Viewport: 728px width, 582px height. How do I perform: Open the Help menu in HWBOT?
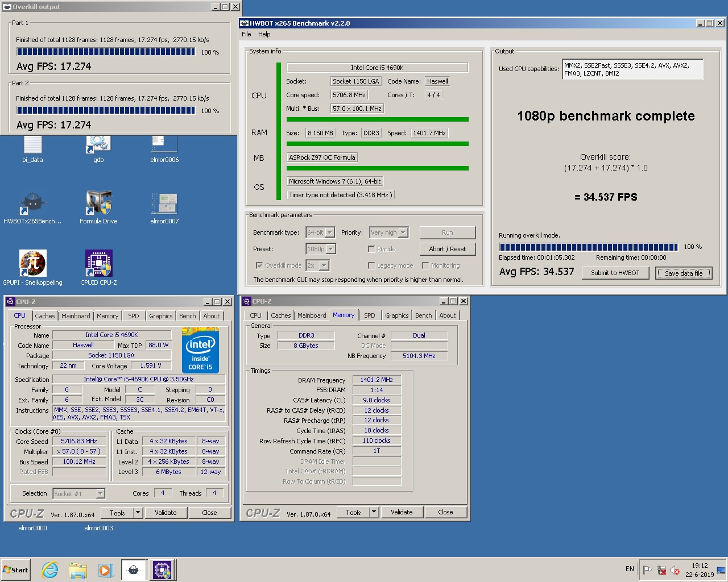tap(264, 34)
